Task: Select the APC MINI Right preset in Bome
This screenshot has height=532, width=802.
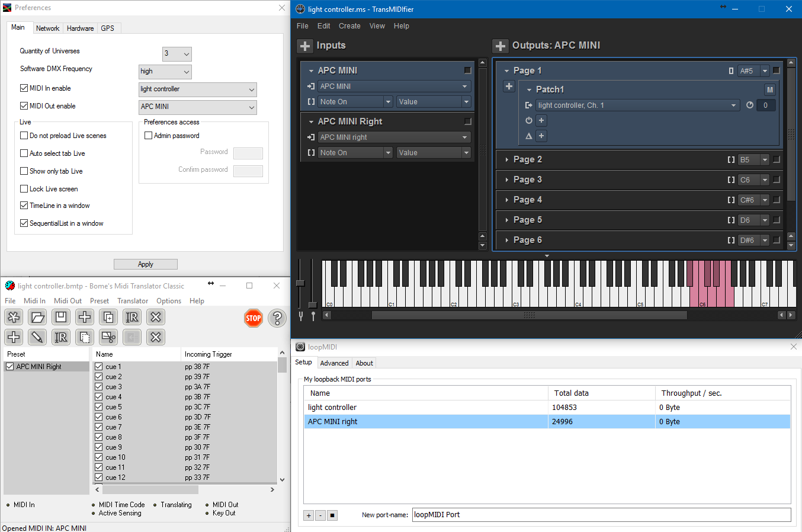Action: 46,367
